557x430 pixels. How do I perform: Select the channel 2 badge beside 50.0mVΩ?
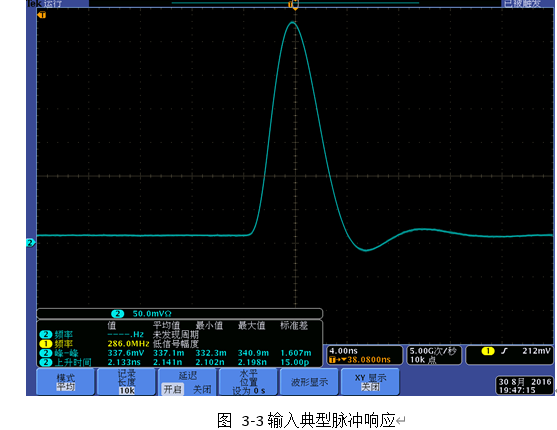[x=118, y=313]
